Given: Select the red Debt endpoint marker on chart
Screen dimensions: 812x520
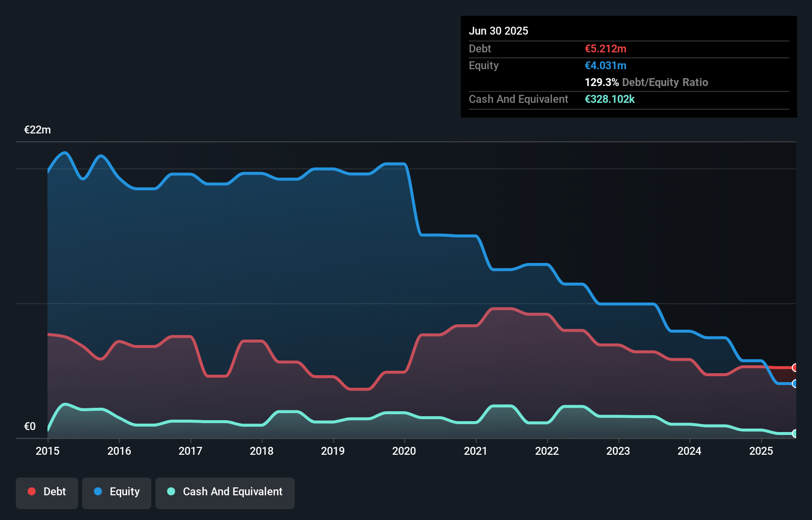Looking at the screenshot, I should point(794,368).
